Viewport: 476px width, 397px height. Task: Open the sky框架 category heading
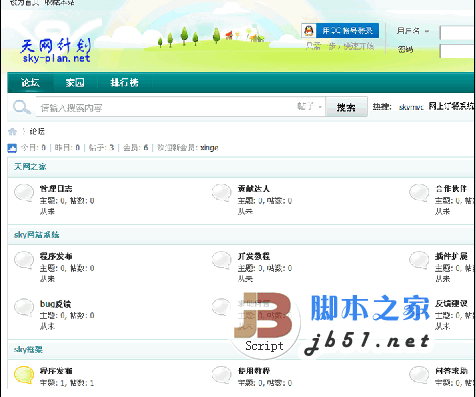pos(28,350)
